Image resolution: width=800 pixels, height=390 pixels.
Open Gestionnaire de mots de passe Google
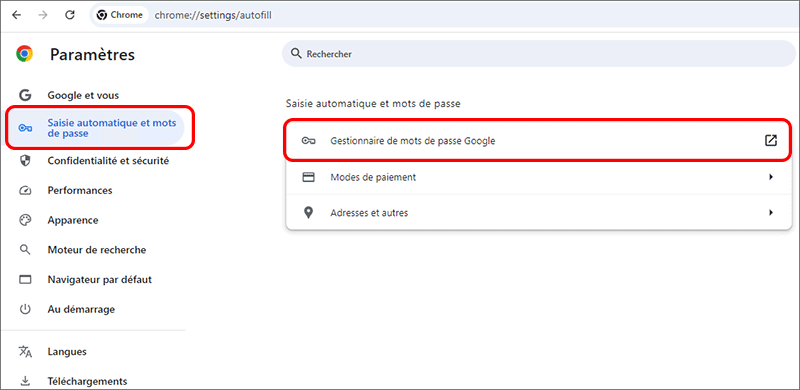(x=538, y=141)
